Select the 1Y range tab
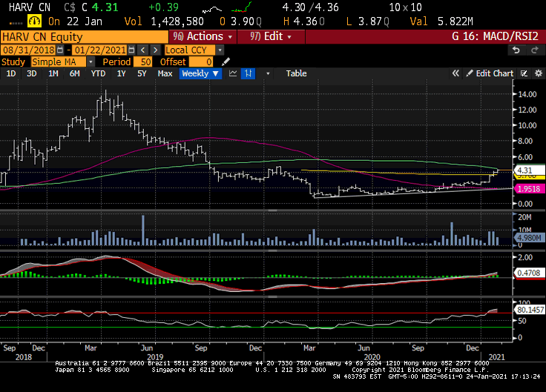Screen dimensions: 546x392 point(121,73)
